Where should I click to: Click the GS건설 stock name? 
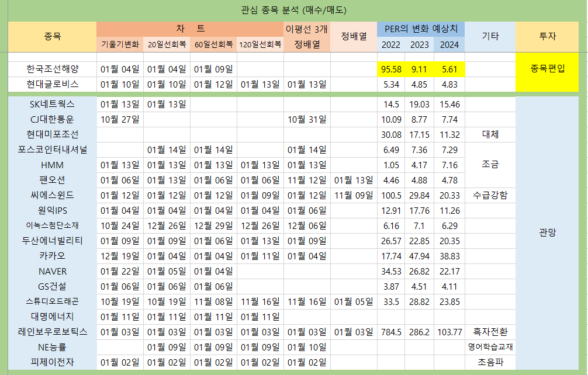[53, 287]
